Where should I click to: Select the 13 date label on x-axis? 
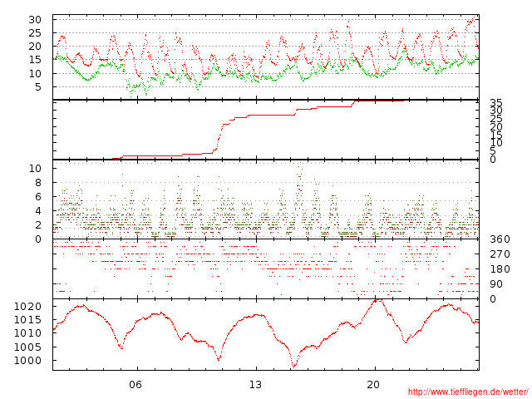pyautogui.click(x=255, y=385)
